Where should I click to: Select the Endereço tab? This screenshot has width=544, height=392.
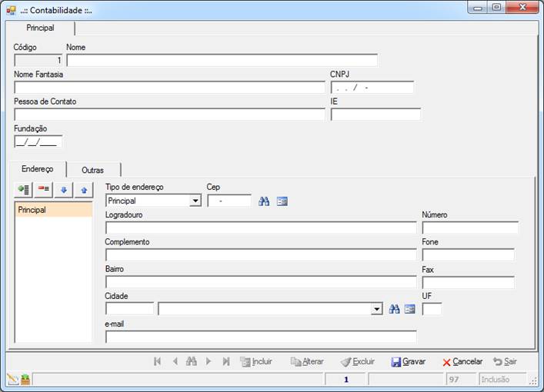[38, 169]
